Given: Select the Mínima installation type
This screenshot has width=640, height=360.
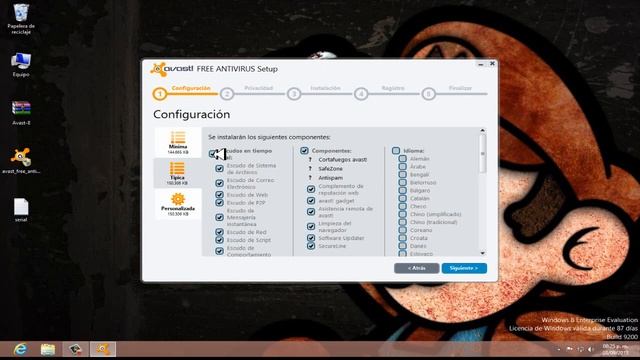Looking at the screenshot, I should pos(178,142).
